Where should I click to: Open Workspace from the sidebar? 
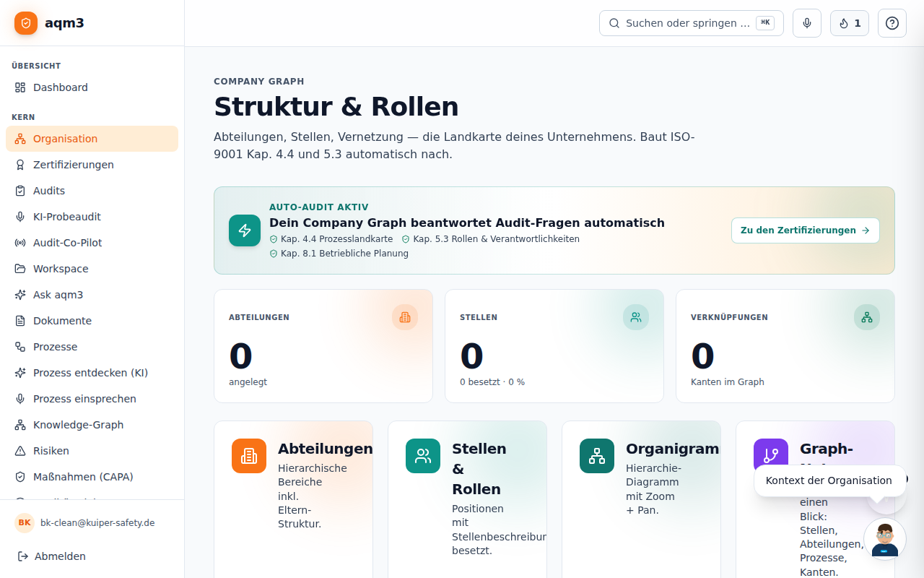92,269
